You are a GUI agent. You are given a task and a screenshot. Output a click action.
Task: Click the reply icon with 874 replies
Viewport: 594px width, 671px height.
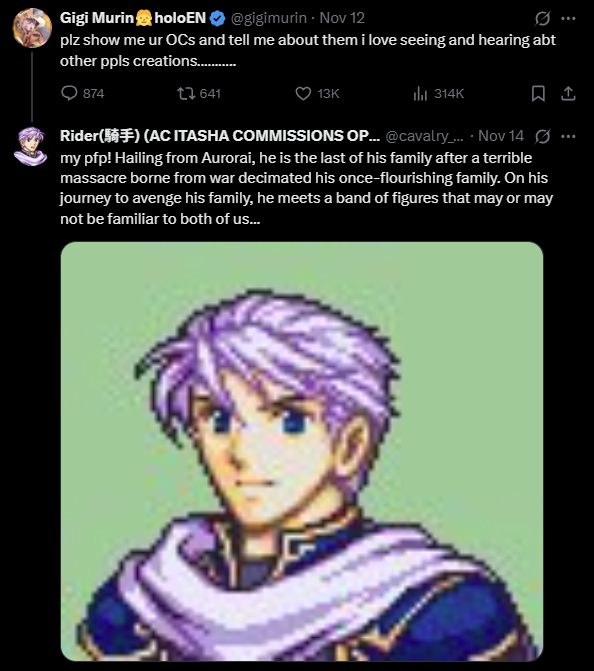pyautogui.click(x=69, y=93)
